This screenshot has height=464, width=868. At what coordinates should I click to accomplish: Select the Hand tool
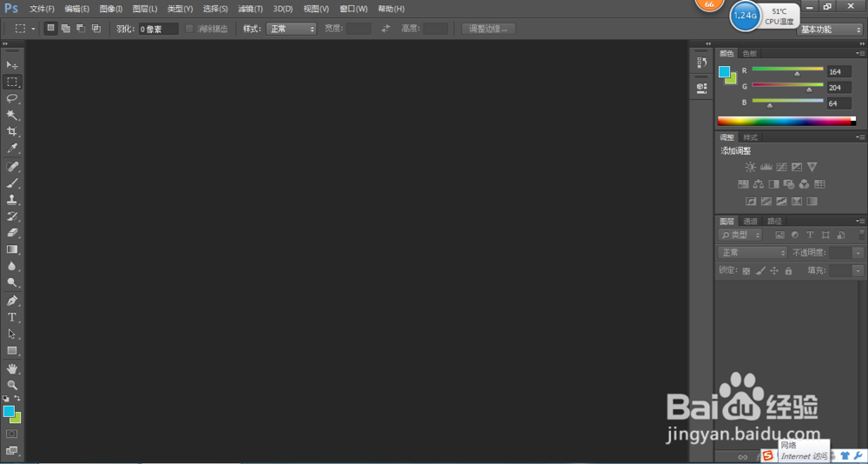pyautogui.click(x=12, y=368)
